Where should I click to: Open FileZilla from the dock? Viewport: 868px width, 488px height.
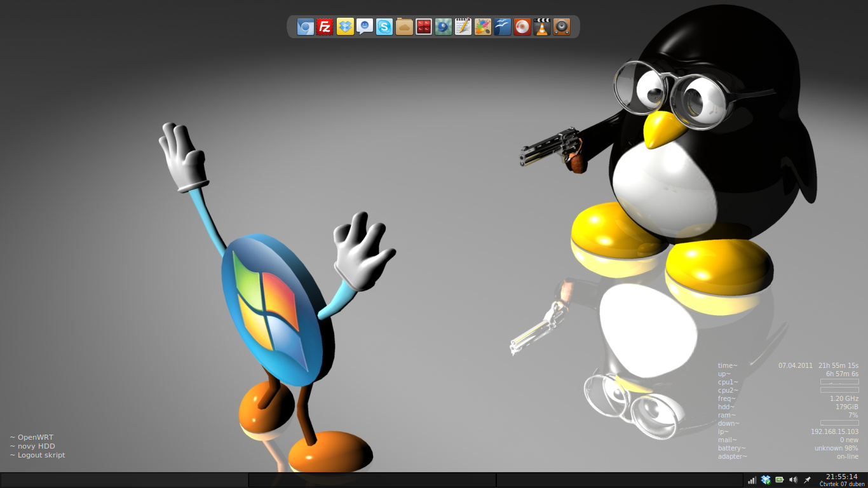click(x=325, y=27)
